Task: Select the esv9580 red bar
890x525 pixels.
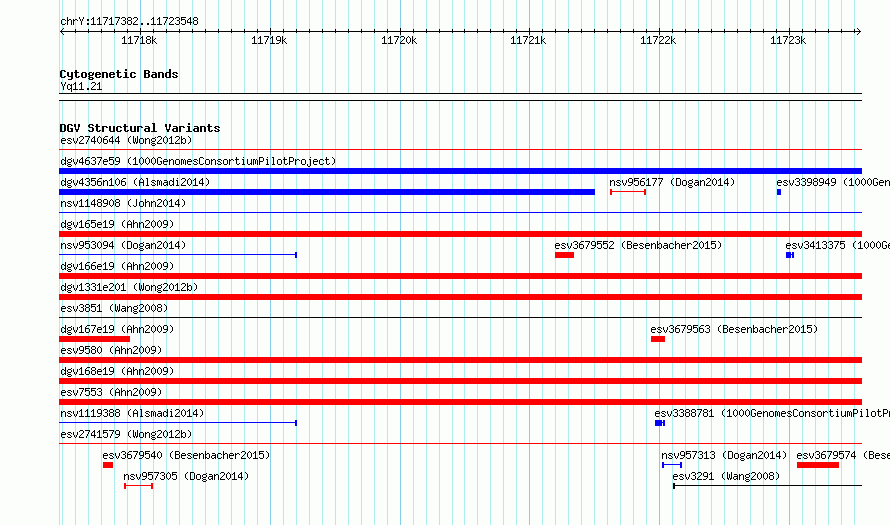Action: [x=460, y=360]
